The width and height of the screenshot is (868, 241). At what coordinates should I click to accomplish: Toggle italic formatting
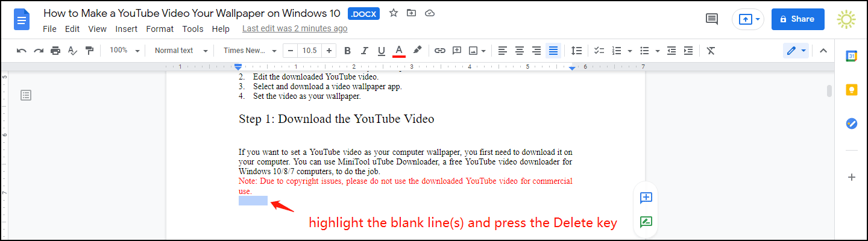coord(364,51)
